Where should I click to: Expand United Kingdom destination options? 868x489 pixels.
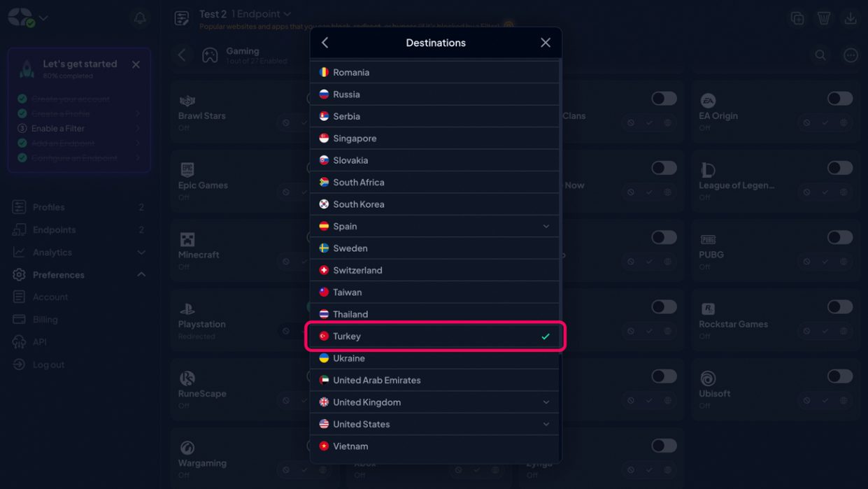tap(546, 402)
